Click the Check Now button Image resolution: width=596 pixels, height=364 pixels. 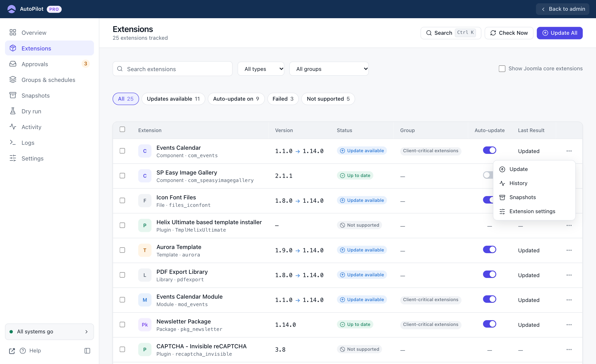point(509,33)
